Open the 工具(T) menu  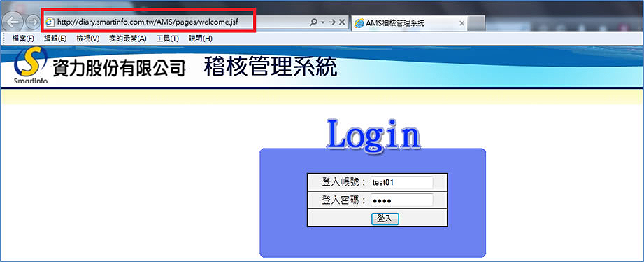168,39
